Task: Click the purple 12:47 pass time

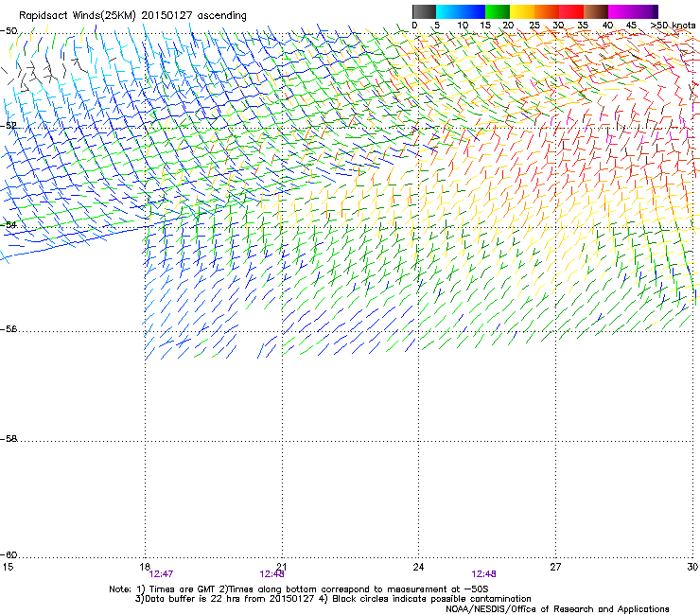Action: click(x=161, y=574)
